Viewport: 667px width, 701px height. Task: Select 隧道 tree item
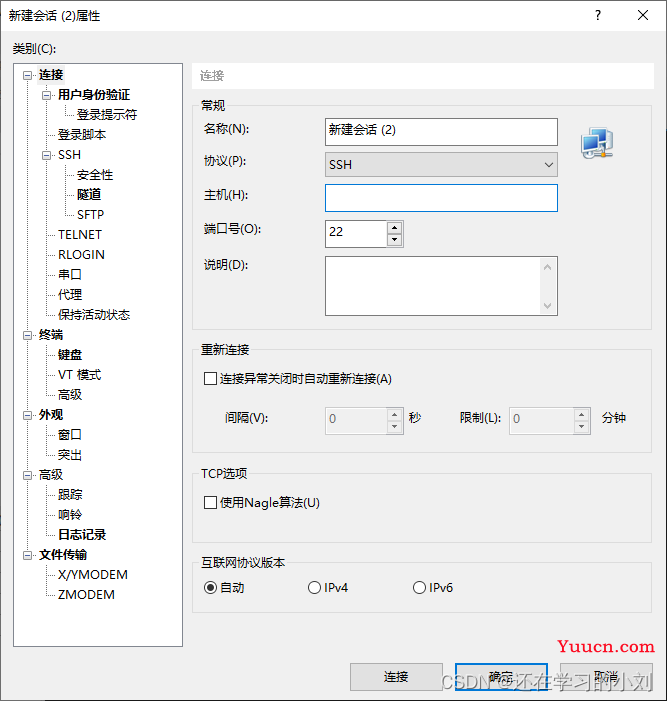[89, 194]
